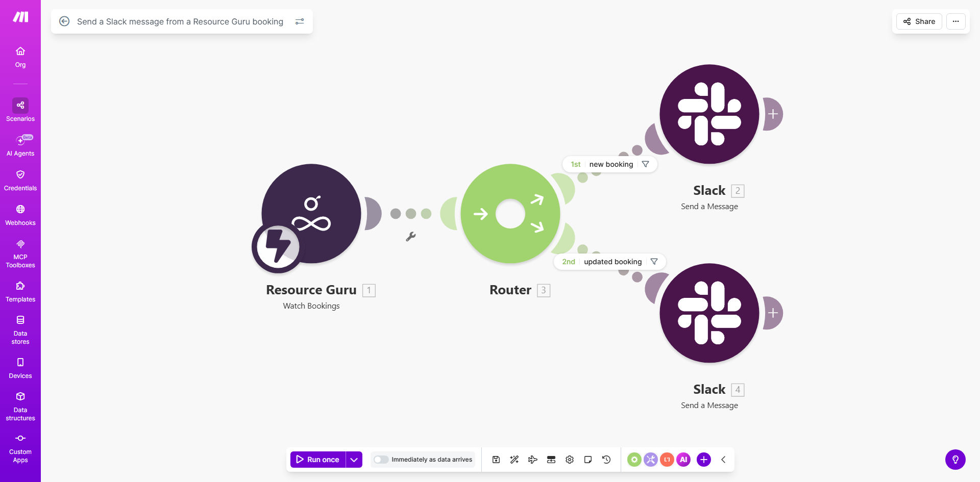Select the Resource Guru module
The width and height of the screenshot is (980, 482).
(311, 213)
